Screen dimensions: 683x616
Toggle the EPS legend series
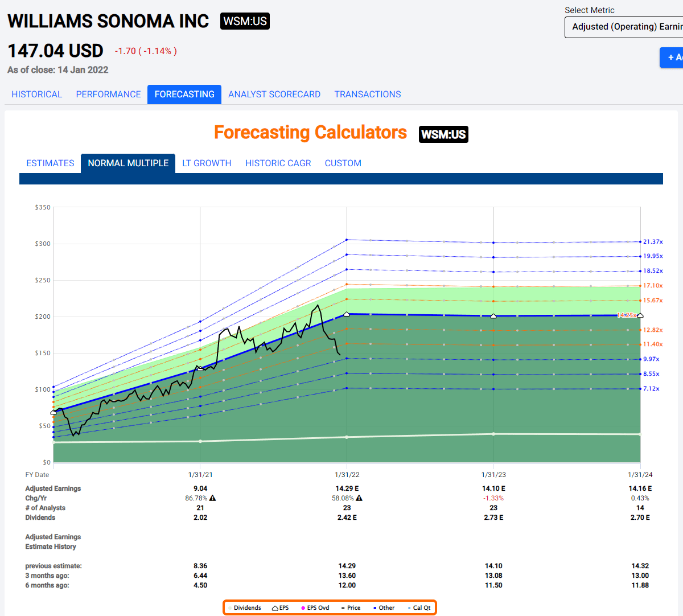(280, 608)
